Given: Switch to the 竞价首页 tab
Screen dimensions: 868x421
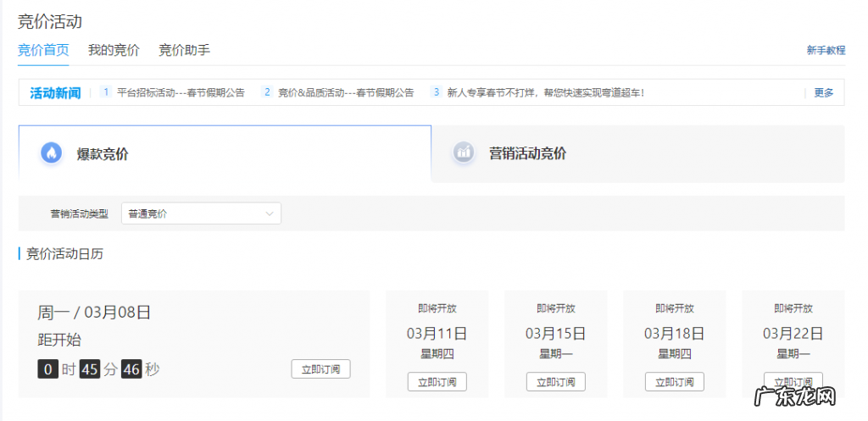Looking at the screenshot, I should [43, 50].
